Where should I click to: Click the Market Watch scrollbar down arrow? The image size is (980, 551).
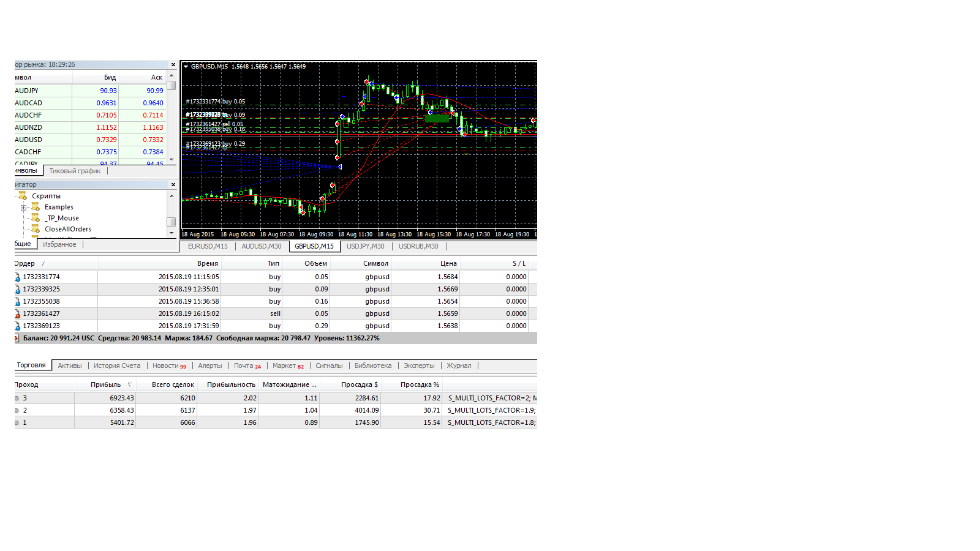coord(171,159)
